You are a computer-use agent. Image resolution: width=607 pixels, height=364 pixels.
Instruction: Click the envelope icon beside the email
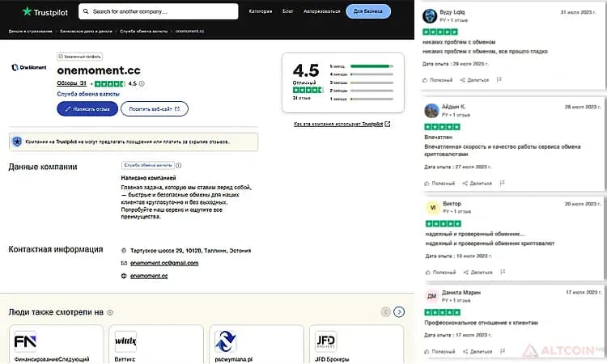(x=124, y=263)
